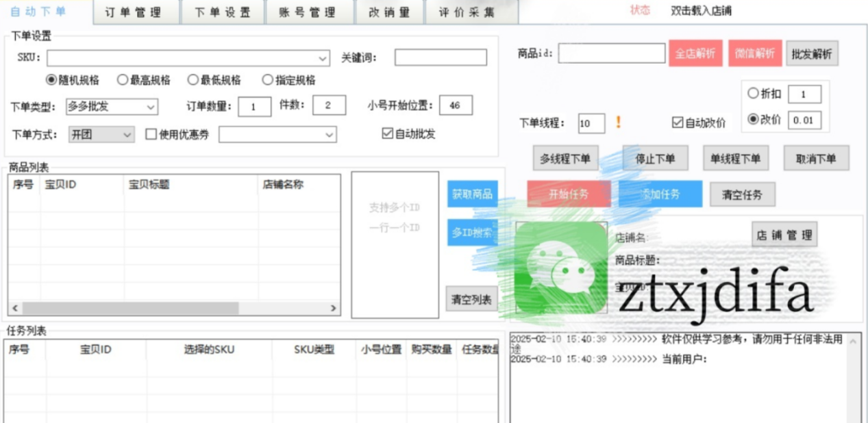
Task: Toggle the 自动批发 checkbox
Action: pyautogui.click(x=388, y=134)
